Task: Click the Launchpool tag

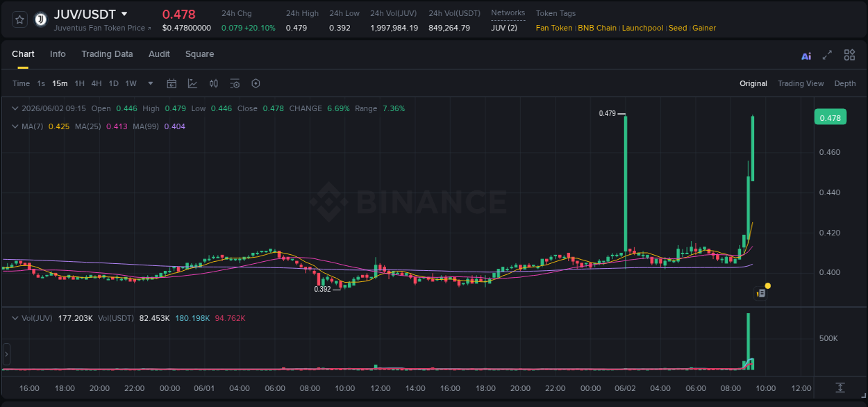Action: coord(643,28)
